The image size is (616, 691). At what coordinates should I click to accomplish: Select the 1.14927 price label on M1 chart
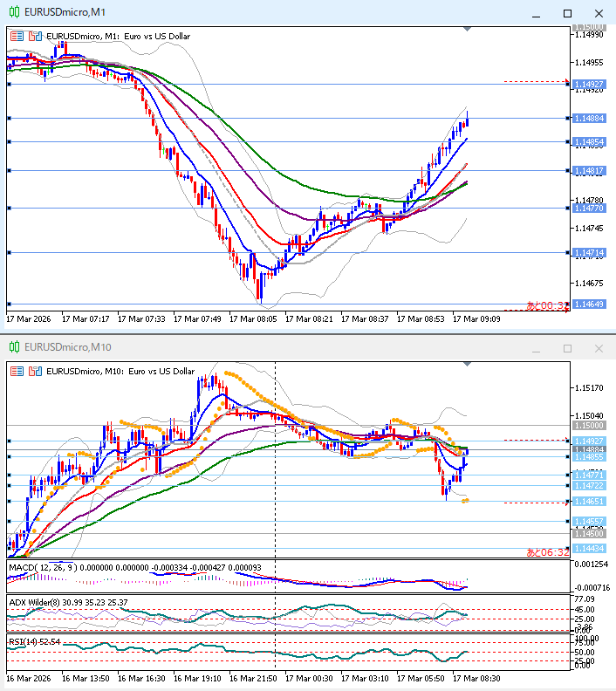[590, 85]
